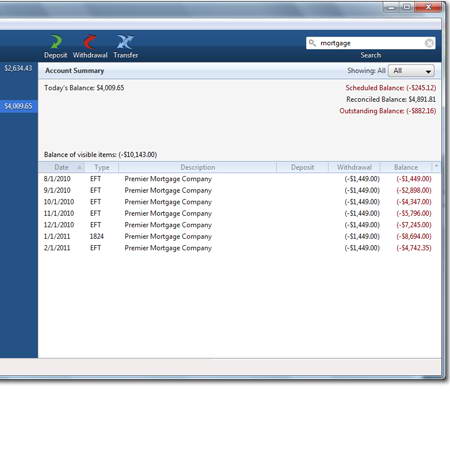Sort by the Deposit column header
This screenshot has height=450, width=450.
(x=302, y=167)
